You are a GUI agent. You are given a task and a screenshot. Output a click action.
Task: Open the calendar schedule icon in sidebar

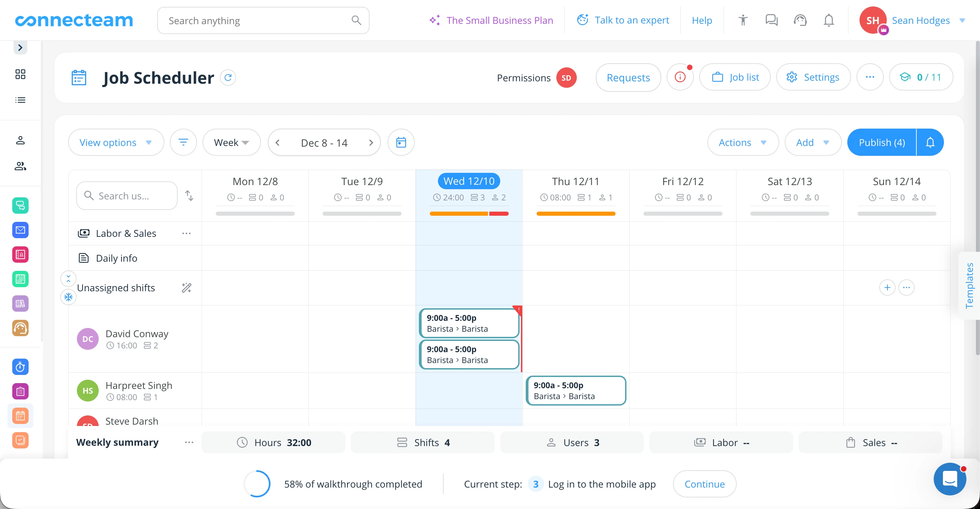pos(20,279)
